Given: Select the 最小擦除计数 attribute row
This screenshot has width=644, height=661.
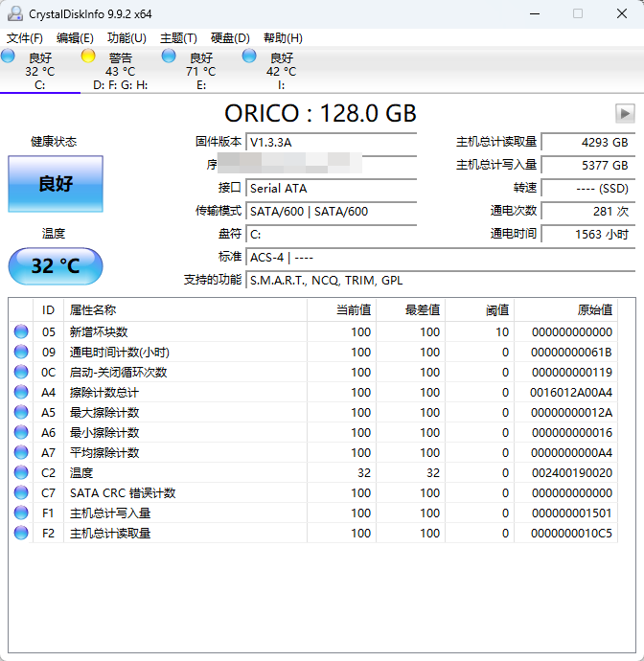Looking at the screenshot, I should coord(313,432).
